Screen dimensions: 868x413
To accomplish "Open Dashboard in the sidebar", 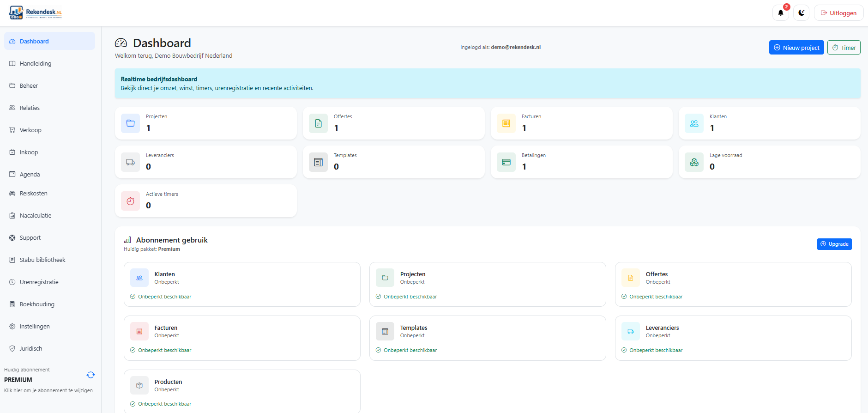I will (x=49, y=41).
